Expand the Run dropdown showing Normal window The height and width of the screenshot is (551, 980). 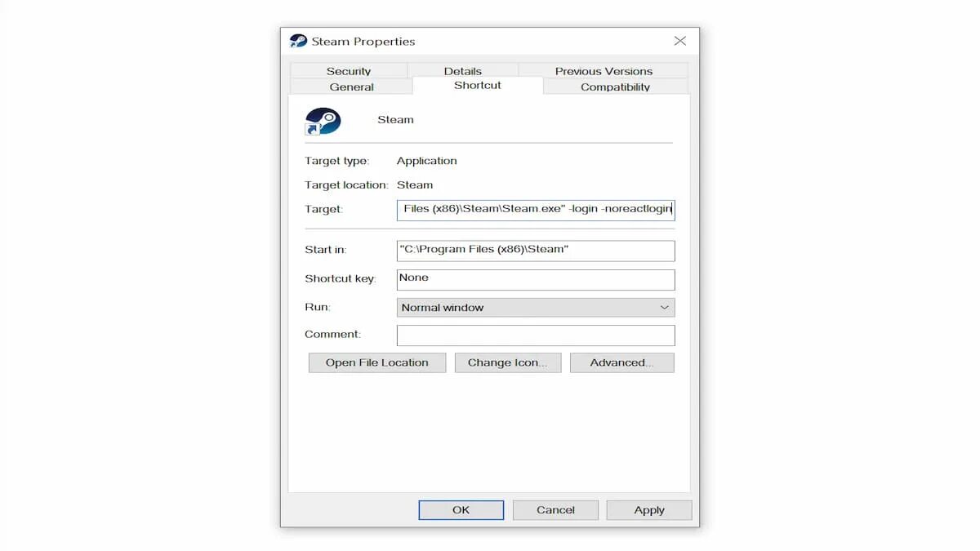(x=536, y=308)
